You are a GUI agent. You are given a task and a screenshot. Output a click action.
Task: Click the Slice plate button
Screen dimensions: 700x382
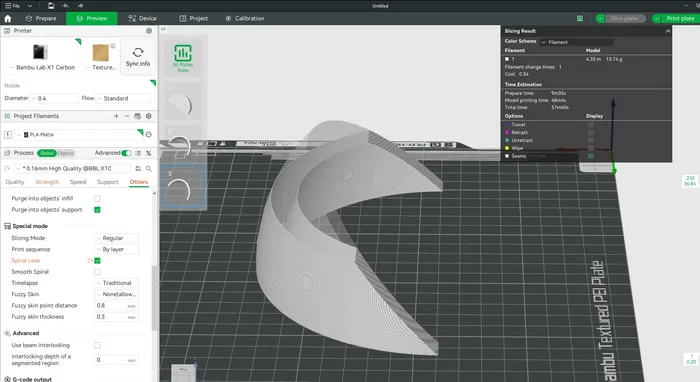click(624, 18)
